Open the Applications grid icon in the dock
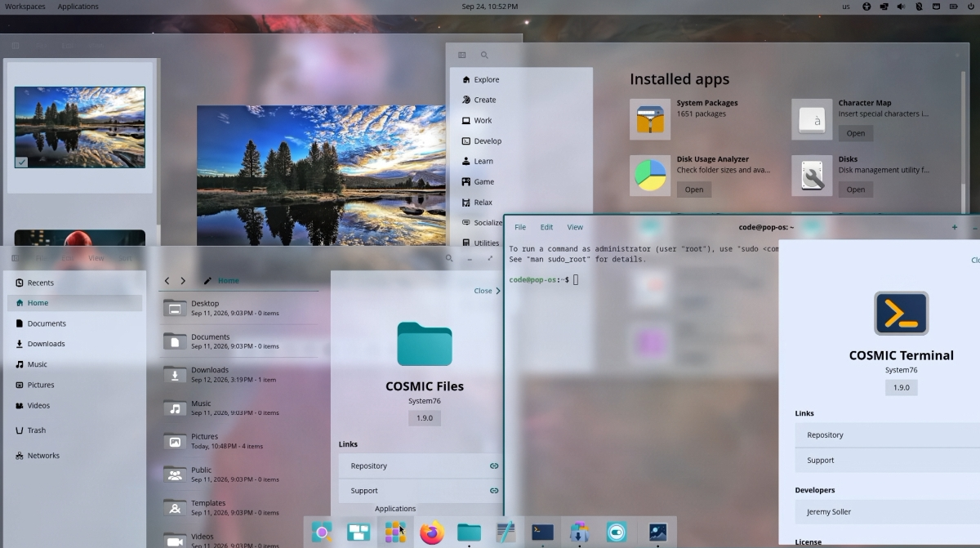 tap(395, 532)
